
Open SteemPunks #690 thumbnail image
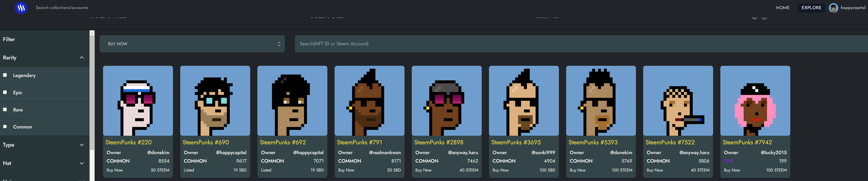point(215,101)
